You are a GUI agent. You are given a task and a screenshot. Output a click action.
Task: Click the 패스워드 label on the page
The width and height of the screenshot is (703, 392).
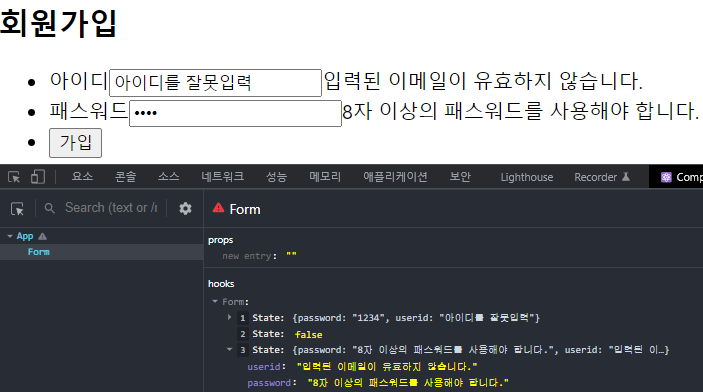89,111
